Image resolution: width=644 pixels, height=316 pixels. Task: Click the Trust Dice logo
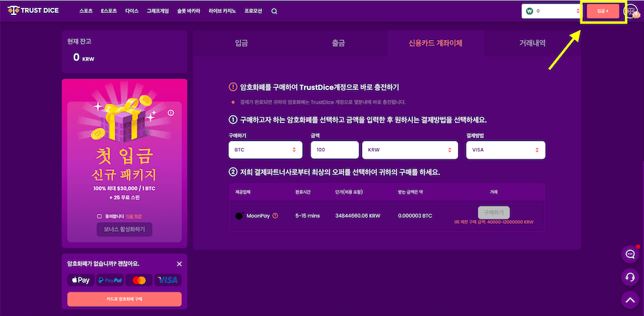coord(33,11)
